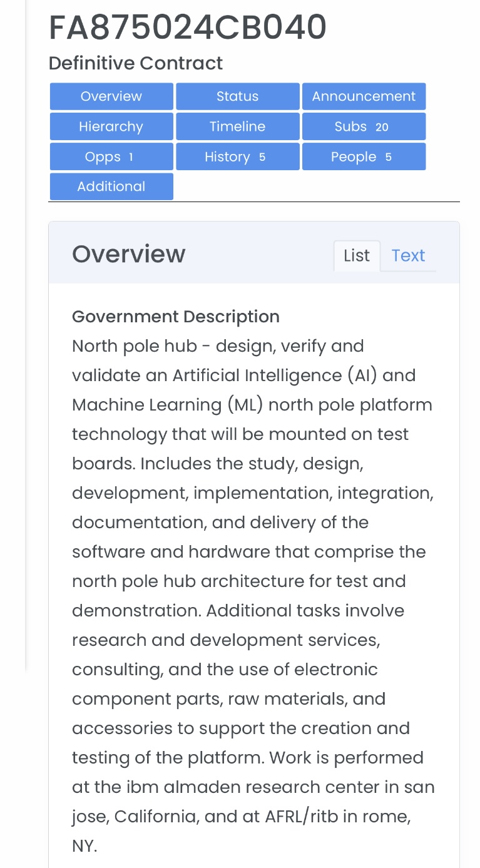Jump to the Overview section button

coord(111,96)
